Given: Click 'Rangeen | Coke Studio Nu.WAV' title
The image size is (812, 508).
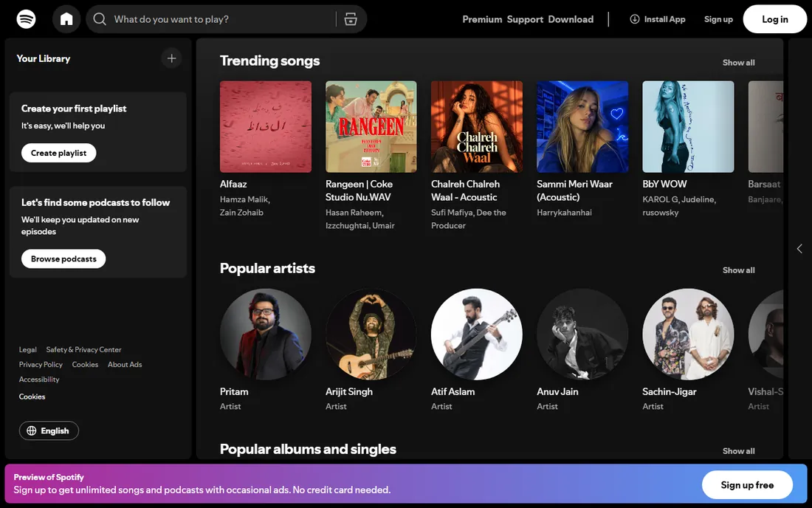Looking at the screenshot, I should [x=359, y=190].
